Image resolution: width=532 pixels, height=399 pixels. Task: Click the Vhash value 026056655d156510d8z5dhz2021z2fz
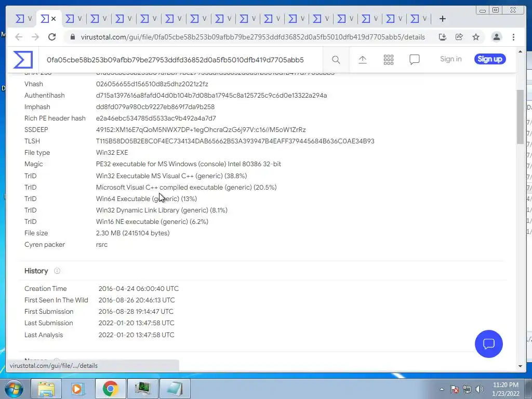[x=152, y=84]
